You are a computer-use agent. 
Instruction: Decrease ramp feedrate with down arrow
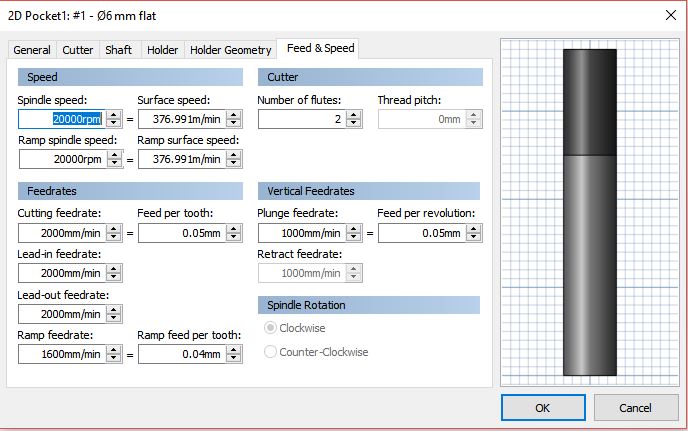pyautogui.click(x=114, y=358)
